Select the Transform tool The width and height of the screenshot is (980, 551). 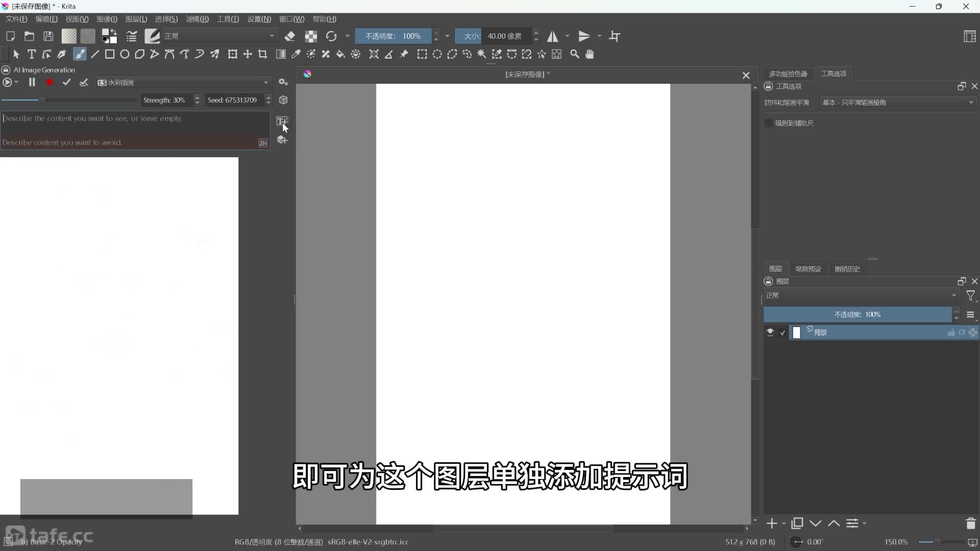click(233, 54)
